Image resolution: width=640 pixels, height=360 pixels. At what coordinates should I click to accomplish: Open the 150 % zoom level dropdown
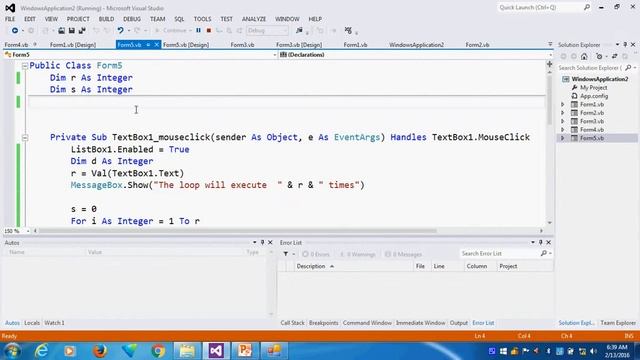coord(28,231)
